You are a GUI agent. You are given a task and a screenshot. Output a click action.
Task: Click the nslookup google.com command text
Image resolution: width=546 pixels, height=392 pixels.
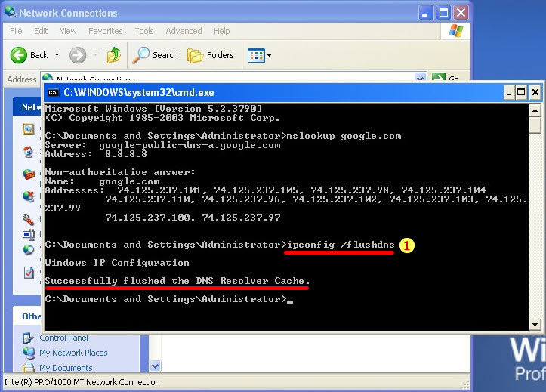(344, 136)
